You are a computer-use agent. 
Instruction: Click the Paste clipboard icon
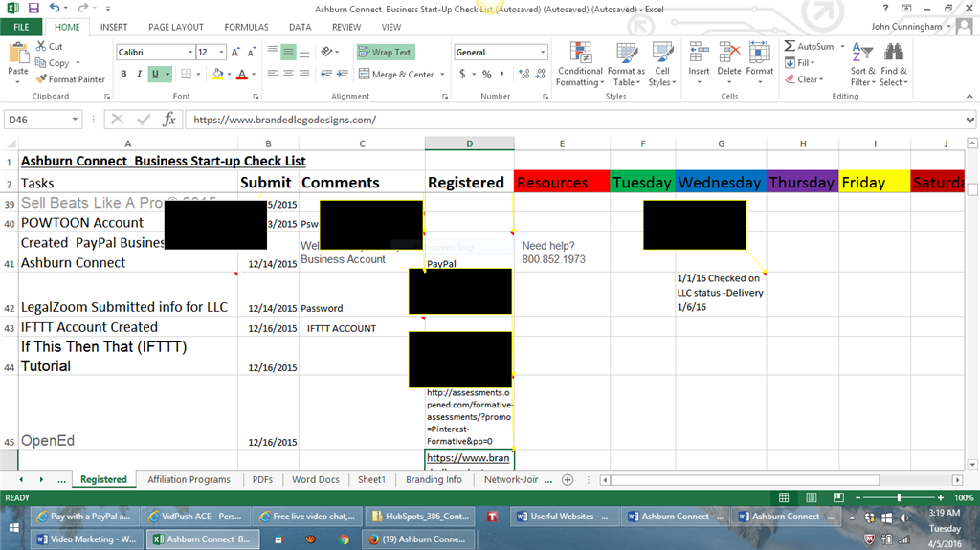(x=17, y=54)
